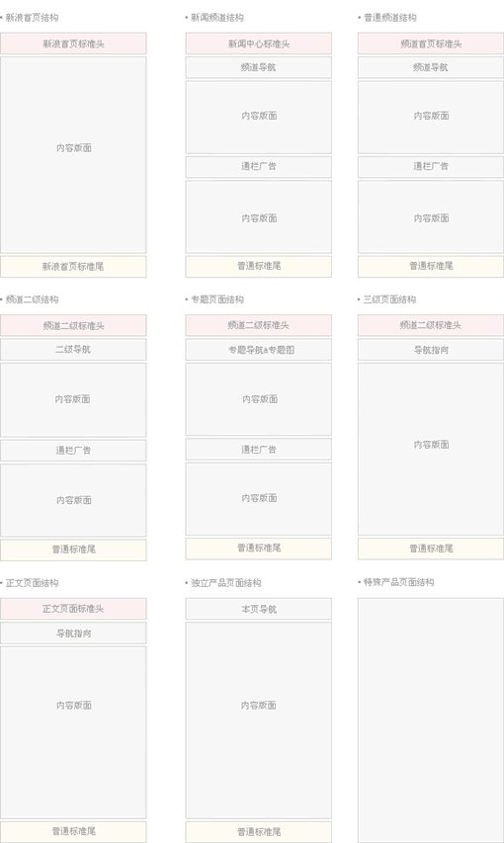Click the 新闻中心标准头 block
Viewport: 504px width, 843px height.
point(259,43)
